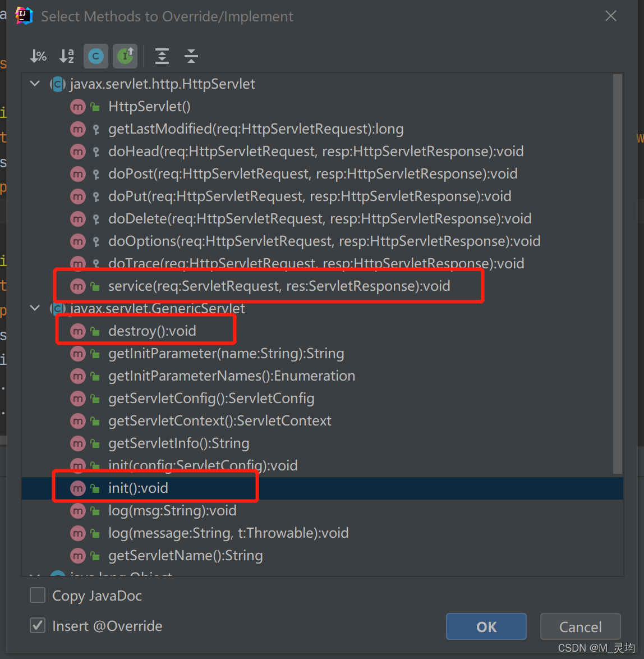Screen dimensions: 644x659
Task: Confirm with the OK button
Action: tap(486, 626)
